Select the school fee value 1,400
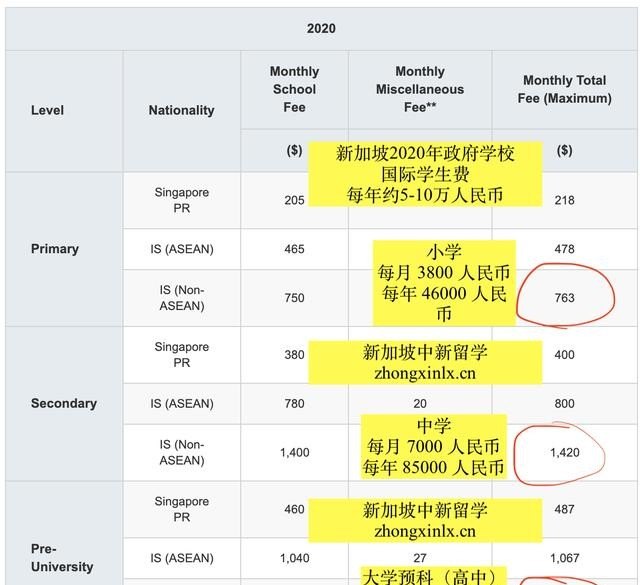640x585 pixels. point(294,452)
